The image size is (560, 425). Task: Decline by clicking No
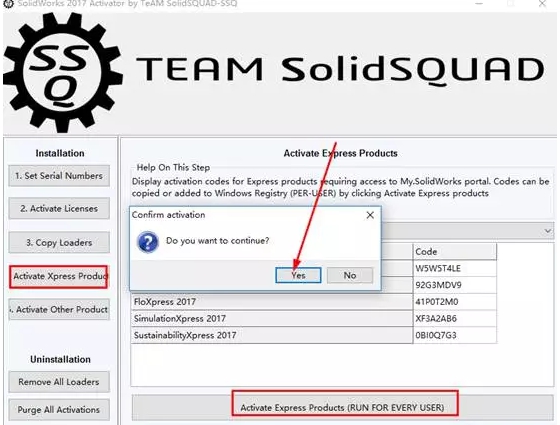tap(350, 275)
